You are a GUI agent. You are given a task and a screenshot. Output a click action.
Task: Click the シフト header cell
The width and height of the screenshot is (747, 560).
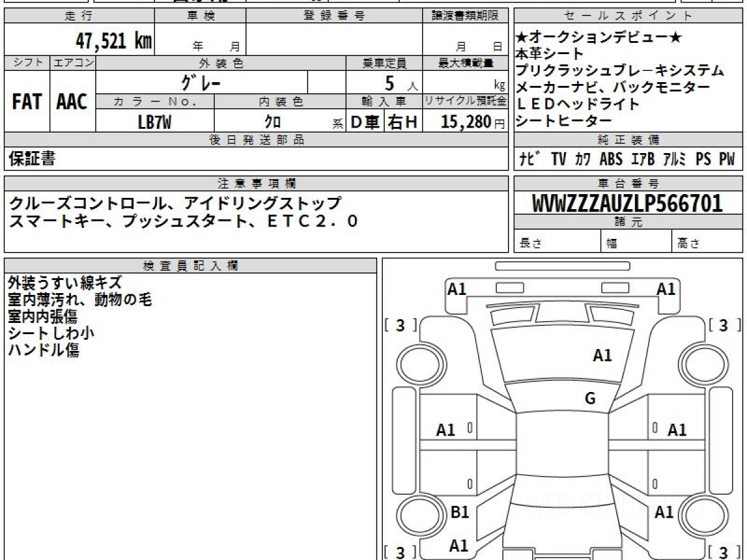27,63
